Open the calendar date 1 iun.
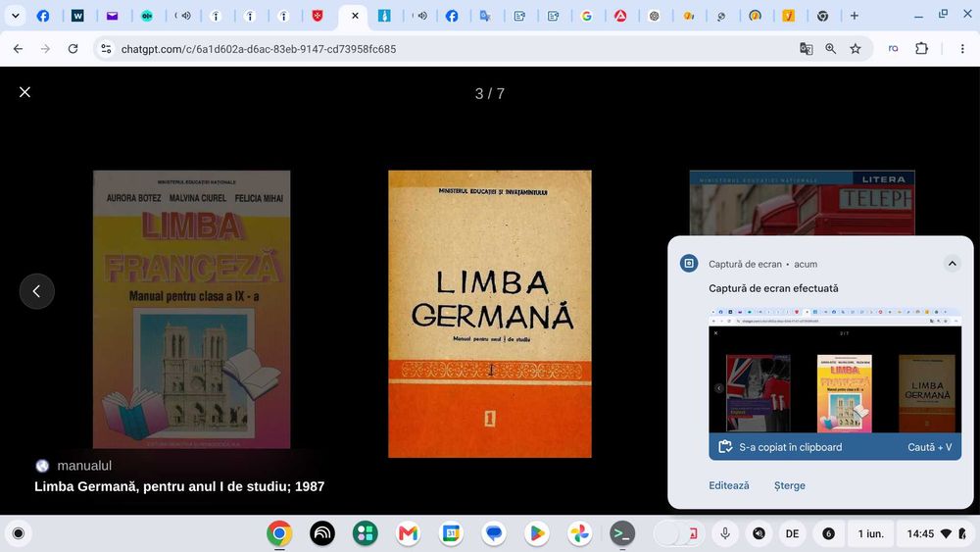 tap(870, 533)
